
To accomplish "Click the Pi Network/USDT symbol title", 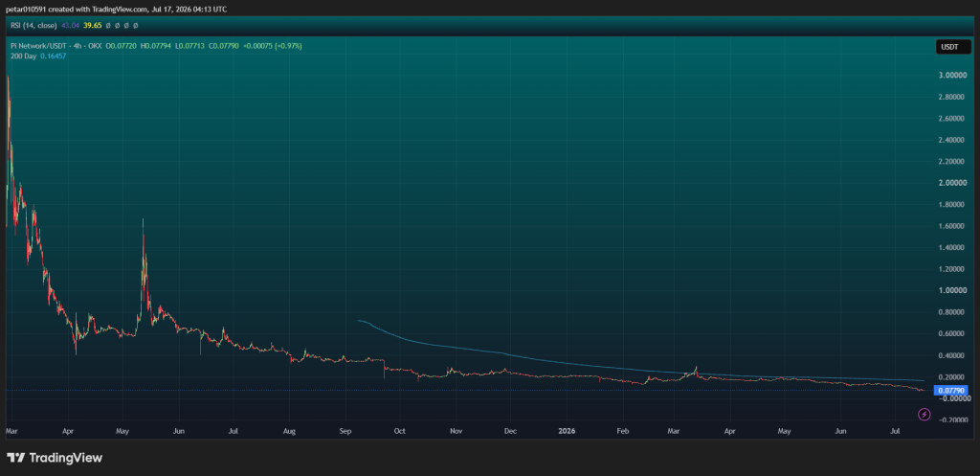I will pyautogui.click(x=37, y=46).
